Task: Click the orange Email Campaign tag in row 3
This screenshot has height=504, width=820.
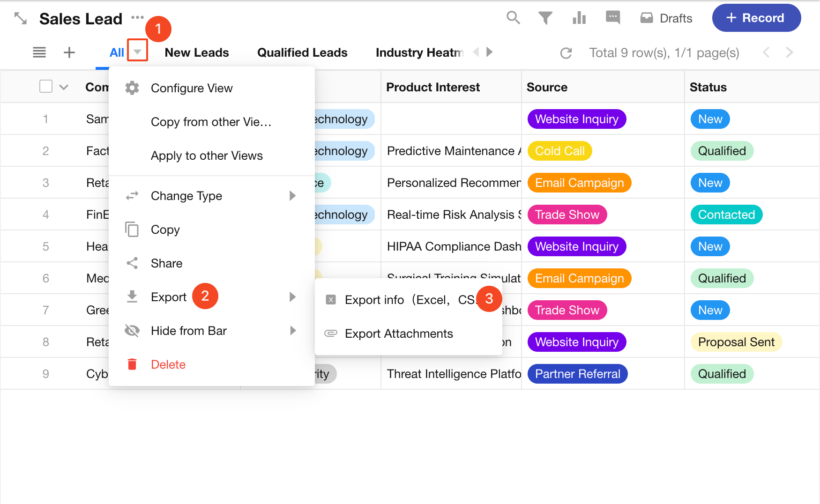Action: click(x=579, y=183)
